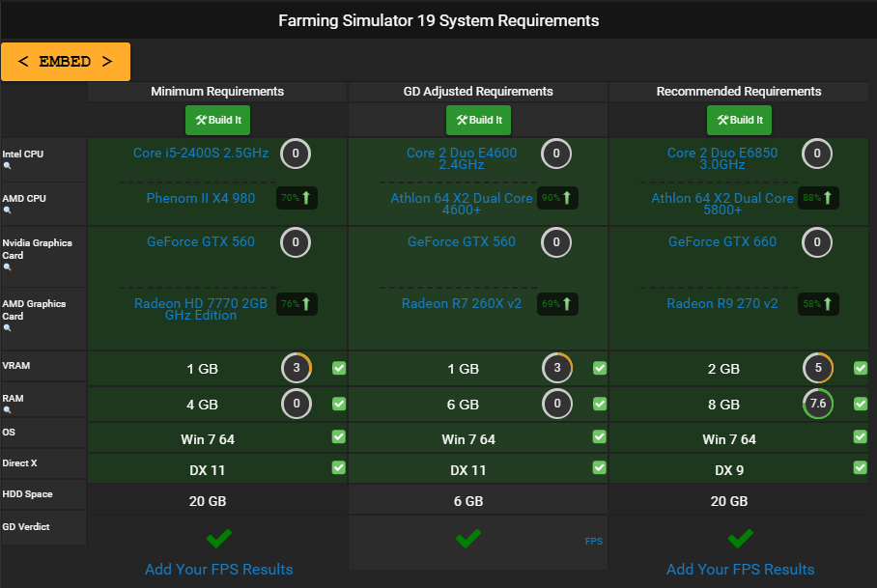The image size is (877, 588).
Task: Click the small FPS link in GD Adjusted column
Action: coord(594,541)
